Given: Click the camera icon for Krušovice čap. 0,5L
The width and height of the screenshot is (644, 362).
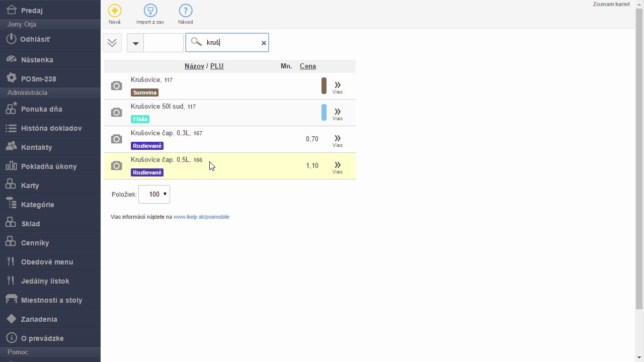Looking at the screenshot, I should pos(116,166).
